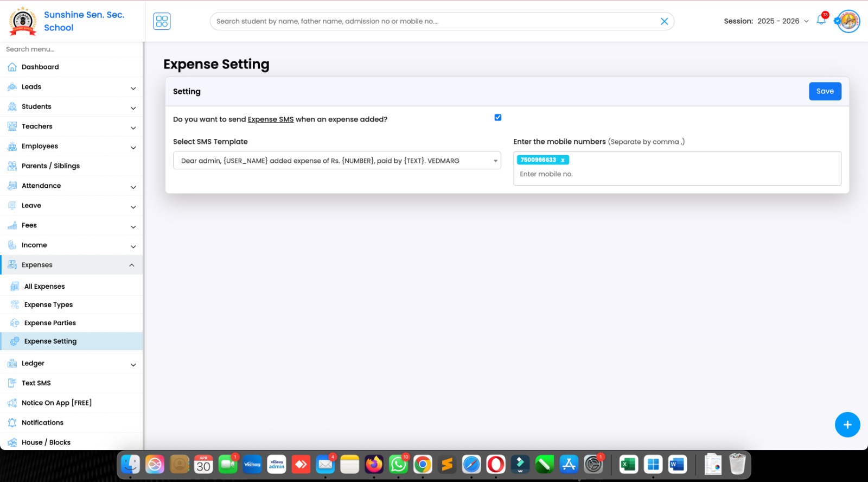Clear the student search with X icon
Screen dimensions: 868x482
(664, 21)
